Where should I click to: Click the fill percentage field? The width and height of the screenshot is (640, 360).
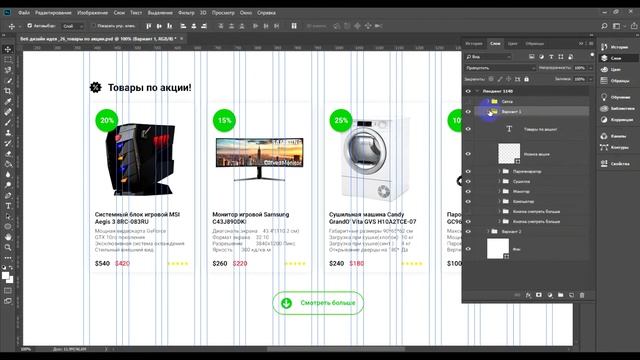click(x=580, y=79)
